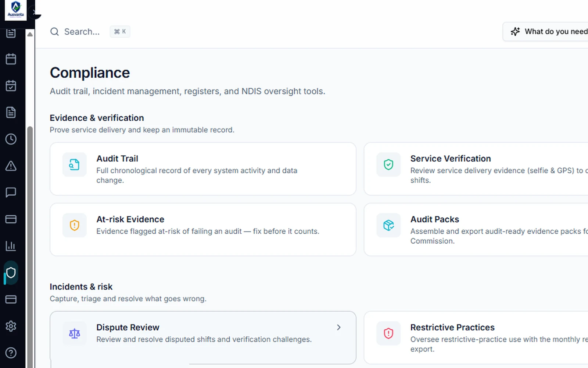This screenshot has width=588, height=368.
Task: Open the calendar icon in sidebar
Action: pos(11,59)
